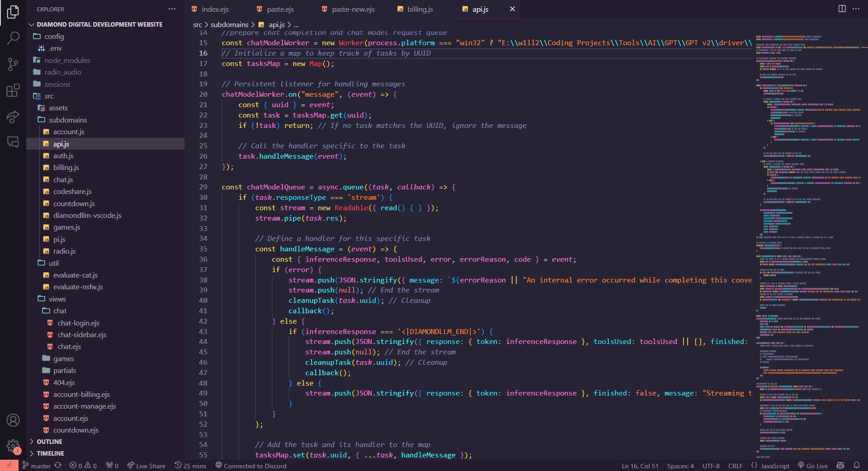
Task: Open Explorer more actions ellipsis
Action: pos(172,9)
